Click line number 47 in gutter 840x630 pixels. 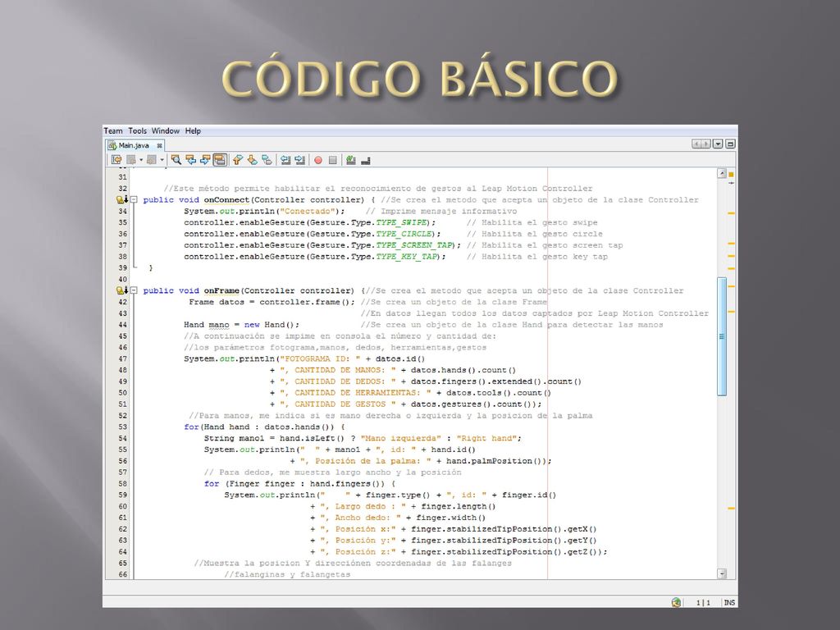(x=123, y=359)
